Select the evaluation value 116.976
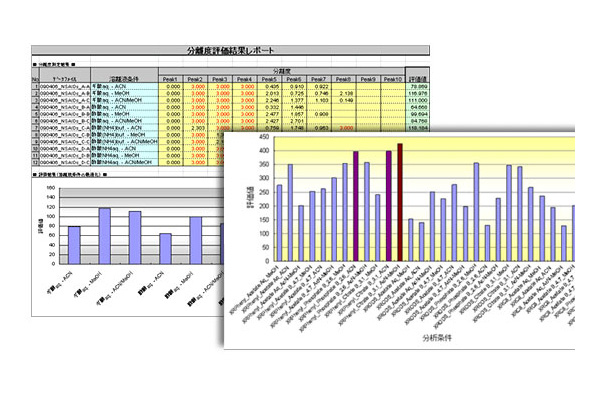This screenshot has height=400, width=600. click(419, 93)
